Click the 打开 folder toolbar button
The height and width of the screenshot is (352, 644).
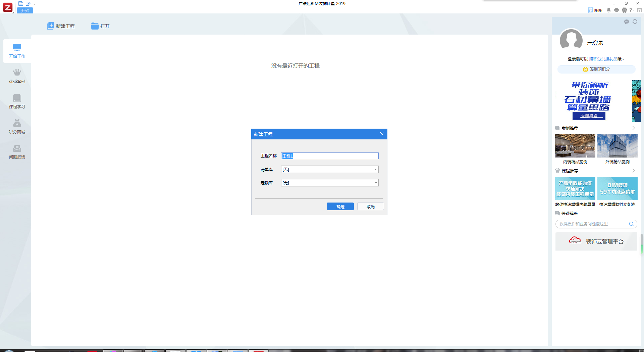pyautogui.click(x=100, y=26)
